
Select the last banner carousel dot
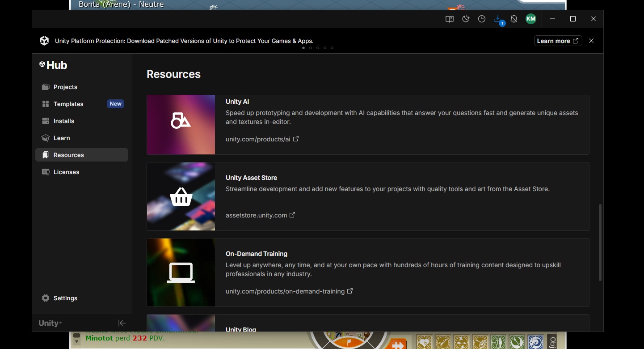[x=332, y=48]
